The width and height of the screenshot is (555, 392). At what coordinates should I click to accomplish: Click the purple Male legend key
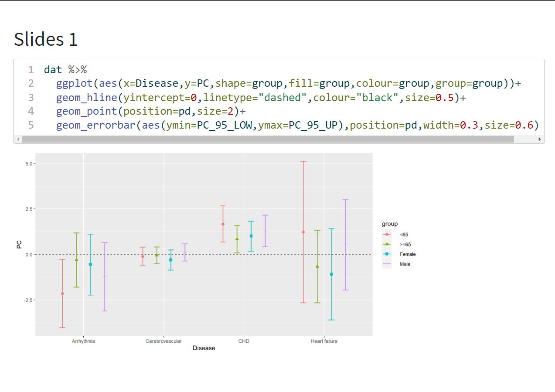pos(387,264)
